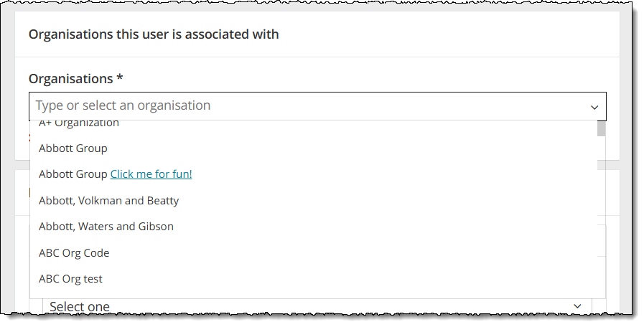Click the chevron on the Select one dropdown
Image resolution: width=644 pixels, height=327 pixels.
[x=578, y=306]
